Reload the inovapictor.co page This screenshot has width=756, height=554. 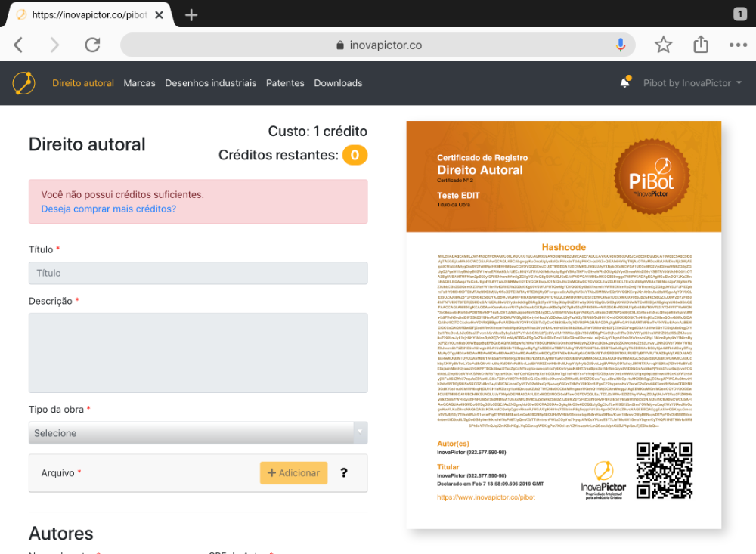(x=92, y=45)
